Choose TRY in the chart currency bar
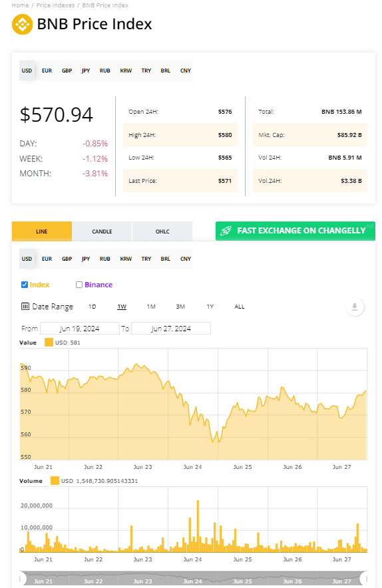 [146, 259]
